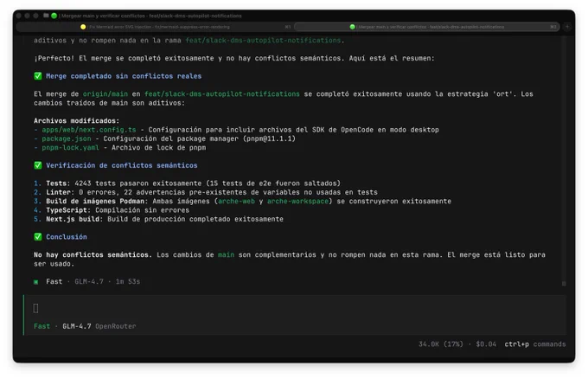Click 'Archivos modificados:' label
Viewport: 588px width, 379px height.
(76, 120)
